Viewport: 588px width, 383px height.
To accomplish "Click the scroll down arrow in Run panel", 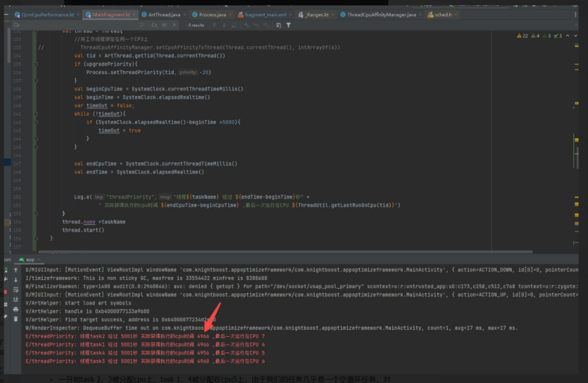I will [x=16, y=280].
